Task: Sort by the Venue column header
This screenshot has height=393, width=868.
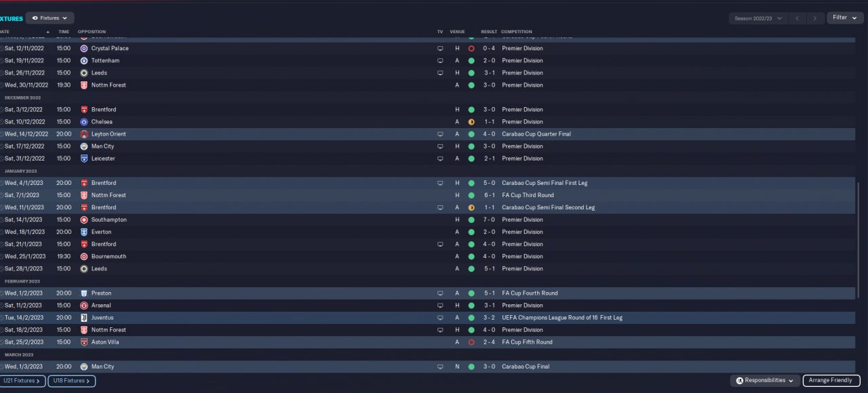Action: [x=458, y=32]
